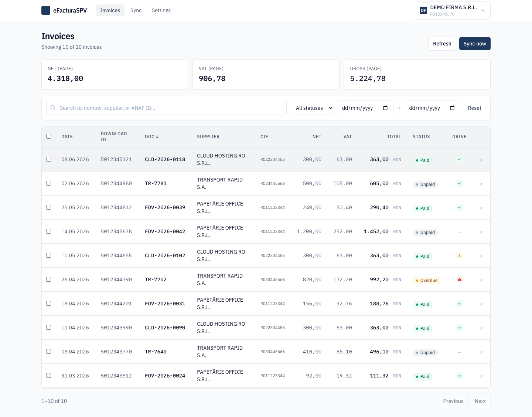The height and width of the screenshot is (417, 532).
Task: Open the Settings tab
Action: click(161, 10)
